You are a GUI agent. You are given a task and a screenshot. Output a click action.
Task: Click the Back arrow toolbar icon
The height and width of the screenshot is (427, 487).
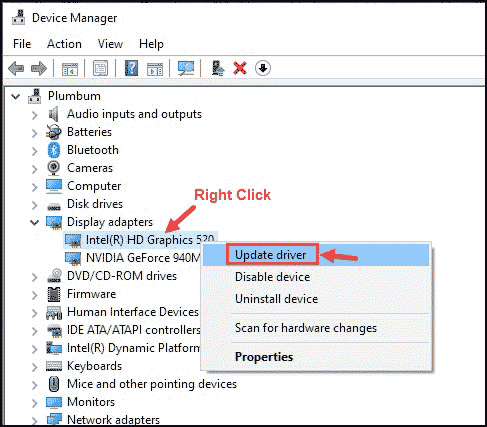point(16,69)
